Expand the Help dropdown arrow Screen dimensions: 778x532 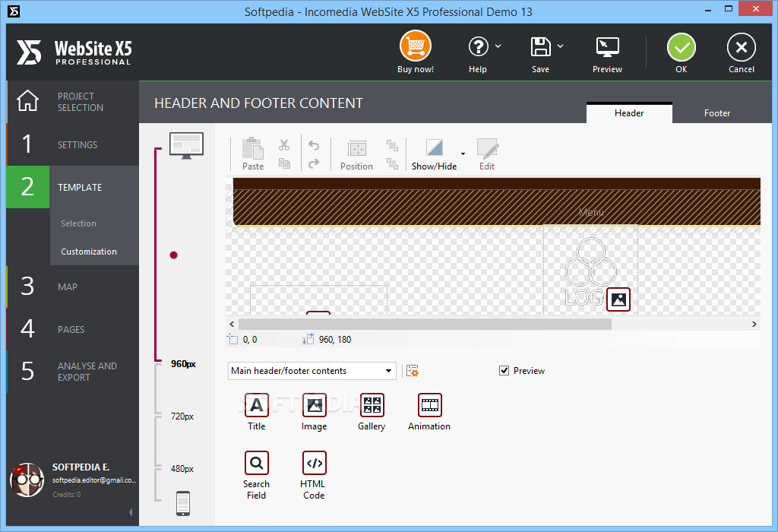coord(498,46)
